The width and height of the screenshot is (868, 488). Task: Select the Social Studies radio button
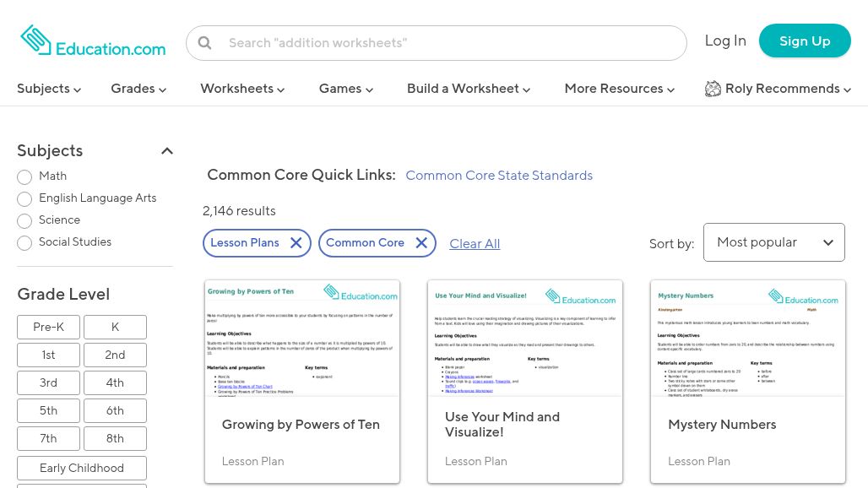(x=24, y=243)
